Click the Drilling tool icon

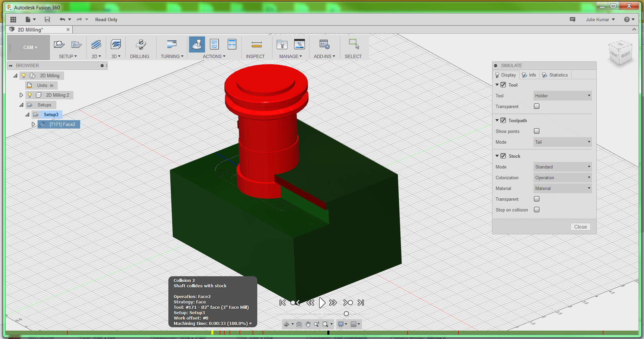pos(141,44)
